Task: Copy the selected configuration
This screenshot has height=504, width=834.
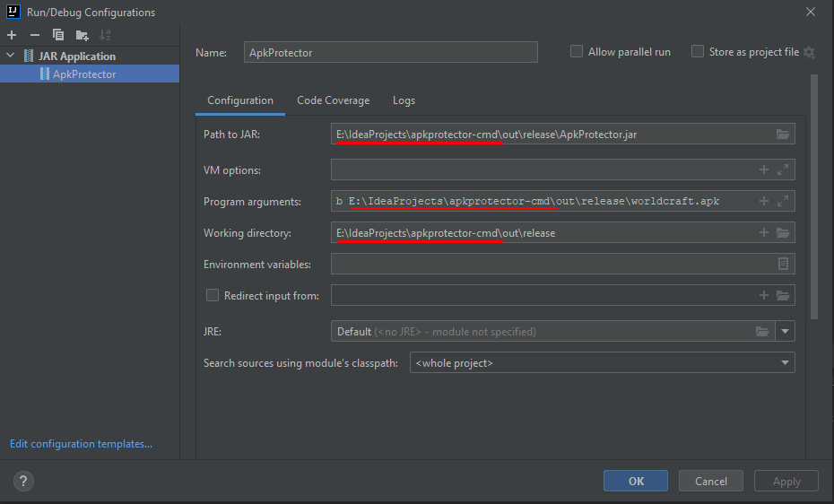Action: (58, 35)
